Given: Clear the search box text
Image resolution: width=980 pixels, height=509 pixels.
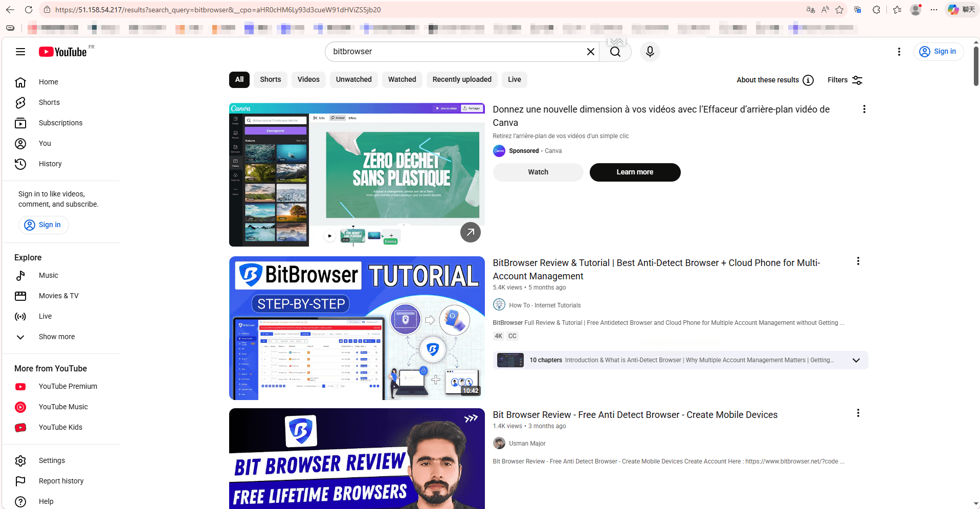Looking at the screenshot, I should [590, 52].
